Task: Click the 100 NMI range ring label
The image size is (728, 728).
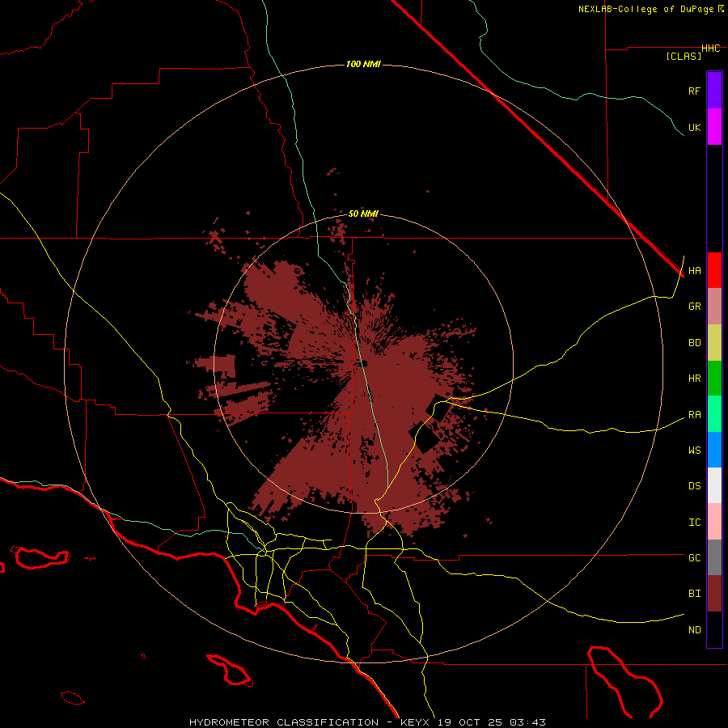Action: (x=363, y=64)
